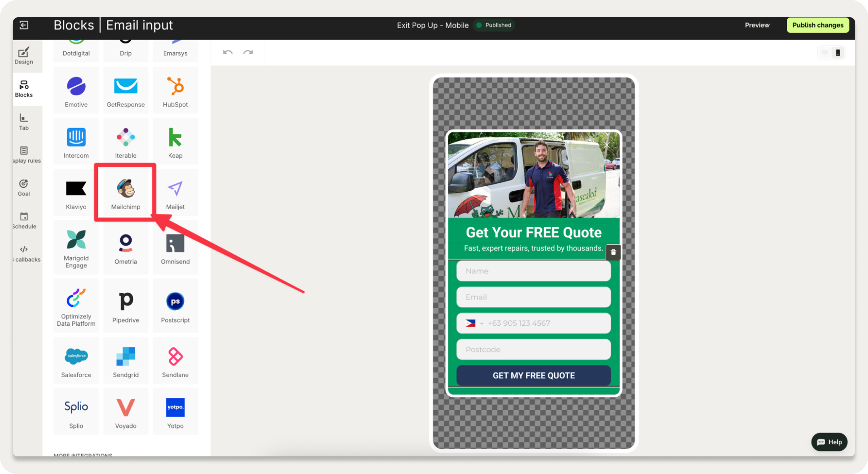Select the Mailchimp integration icon
Screen dimensions: 868x474
tap(125, 192)
